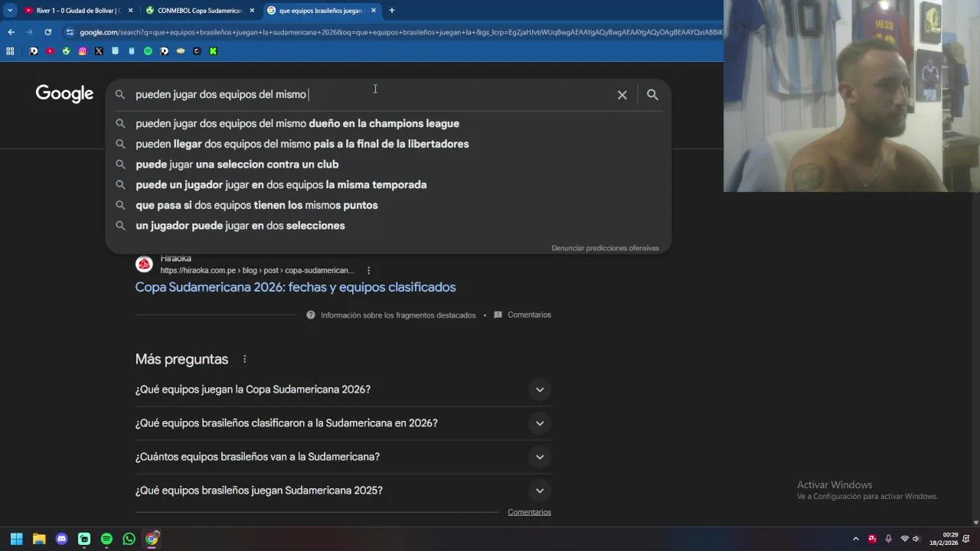
Task: Click the scroll down arrow of page scrollbar
Action: 975,523
